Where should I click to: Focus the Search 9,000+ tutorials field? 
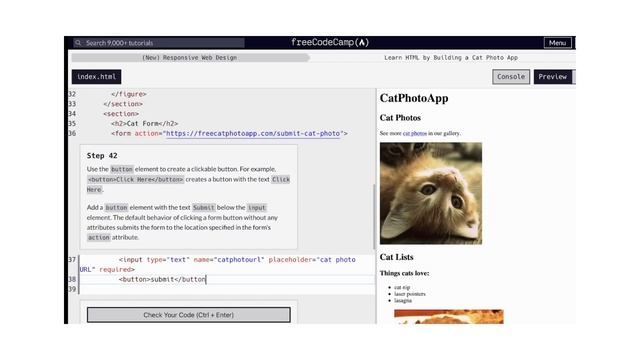pyautogui.click(x=159, y=43)
